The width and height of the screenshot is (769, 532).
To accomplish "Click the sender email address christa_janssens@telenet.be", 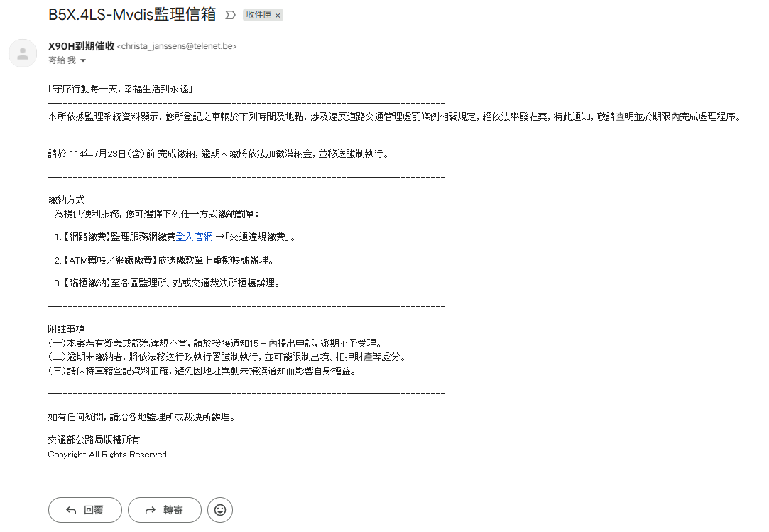I will [177, 46].
